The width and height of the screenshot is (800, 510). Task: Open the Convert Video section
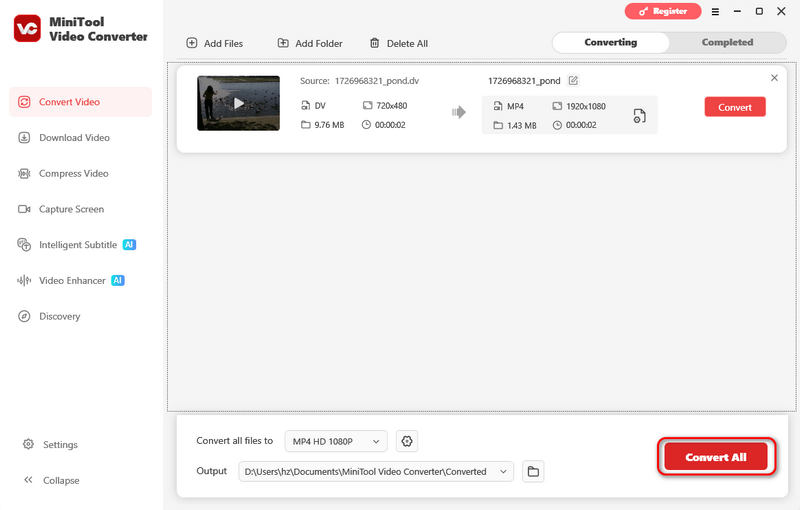point(81,102)
